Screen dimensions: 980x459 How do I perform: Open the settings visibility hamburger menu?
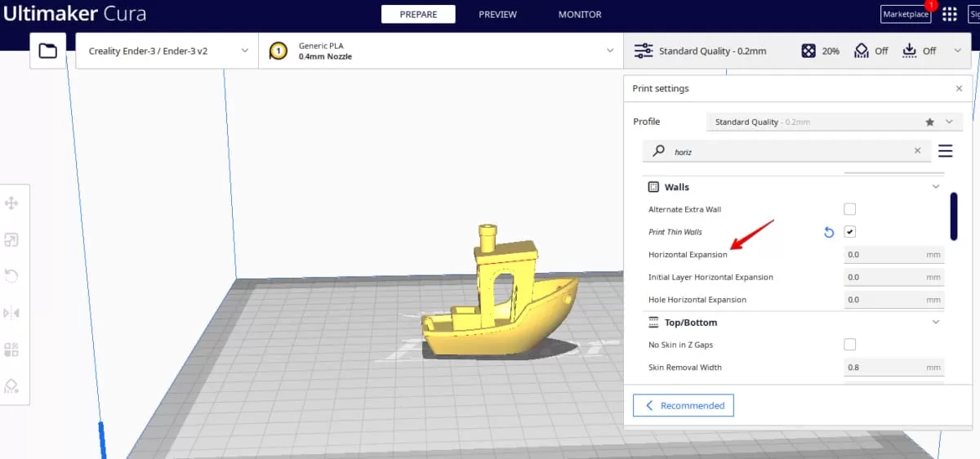[x=945, y=150]
